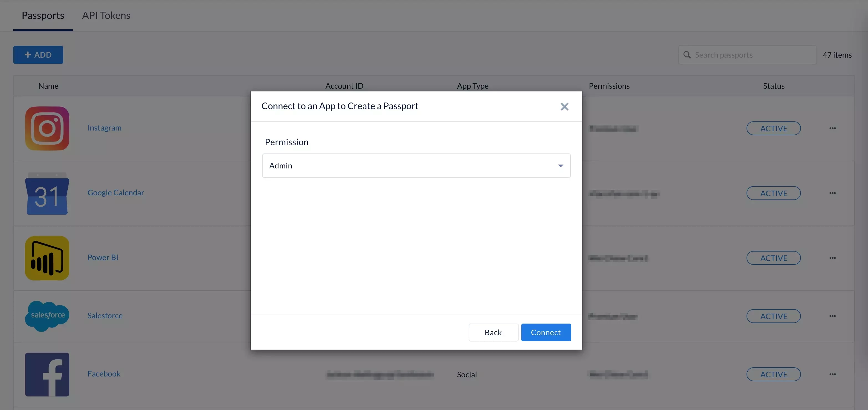Select the Passports tab
Image resolution: width=868 pixels, height=410 pixels.
[43, 16]
